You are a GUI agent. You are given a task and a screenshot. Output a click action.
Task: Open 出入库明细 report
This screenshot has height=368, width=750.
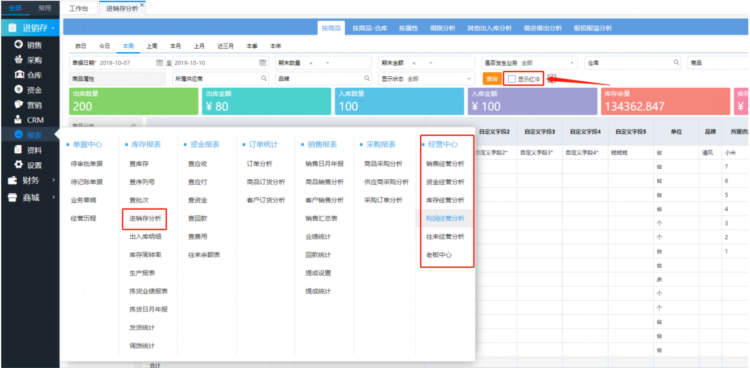145,237
